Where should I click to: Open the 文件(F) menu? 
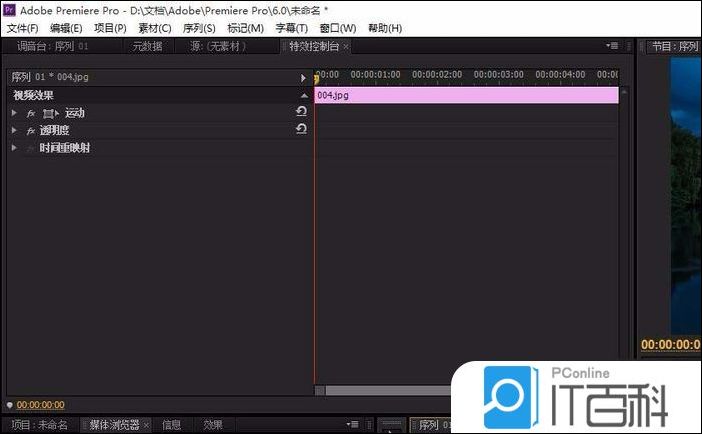(x=22, y=28)
